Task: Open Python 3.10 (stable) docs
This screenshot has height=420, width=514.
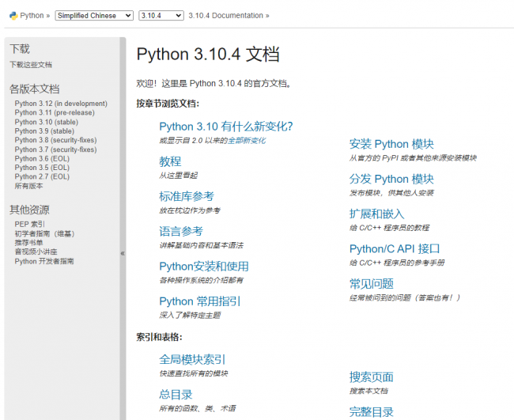Action: pyautogui.click(x=46, y=122)
